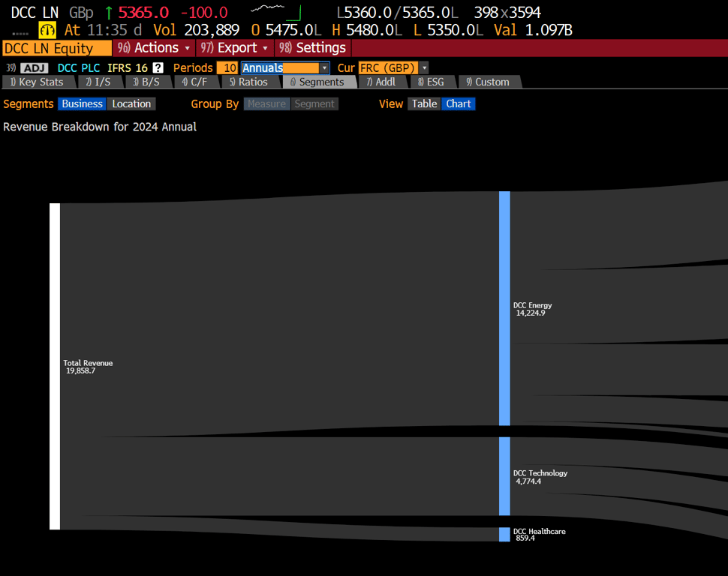Select Location segments view

[x=131, y=104]
